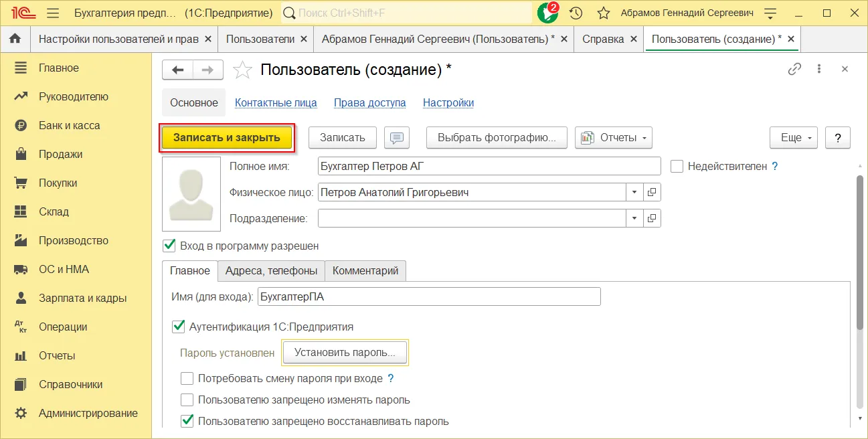Toggle the Недействителен checkbox
This screenshot has width=868, height=439.
coord(677,167)
